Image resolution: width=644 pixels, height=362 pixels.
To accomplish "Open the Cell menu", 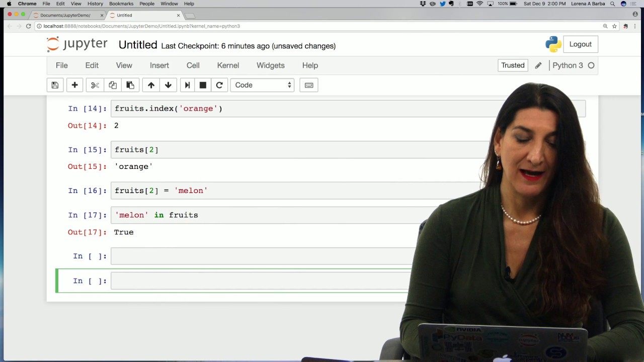I will pyautogui.click(x=193, y=65).
